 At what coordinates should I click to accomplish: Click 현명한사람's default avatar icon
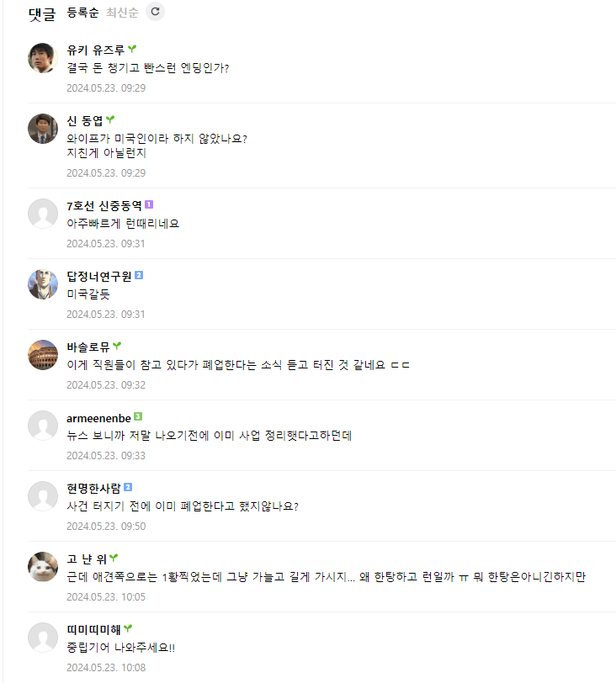[42, 495]
